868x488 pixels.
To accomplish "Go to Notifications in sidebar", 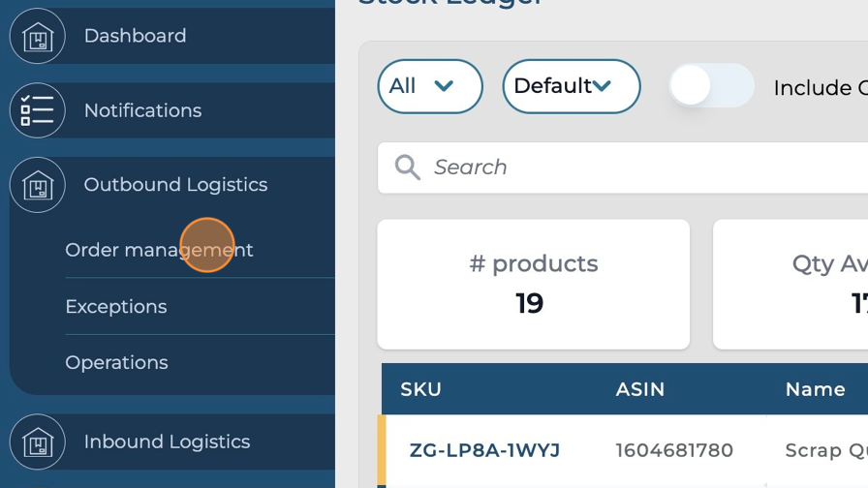I will tap(142, 110).
